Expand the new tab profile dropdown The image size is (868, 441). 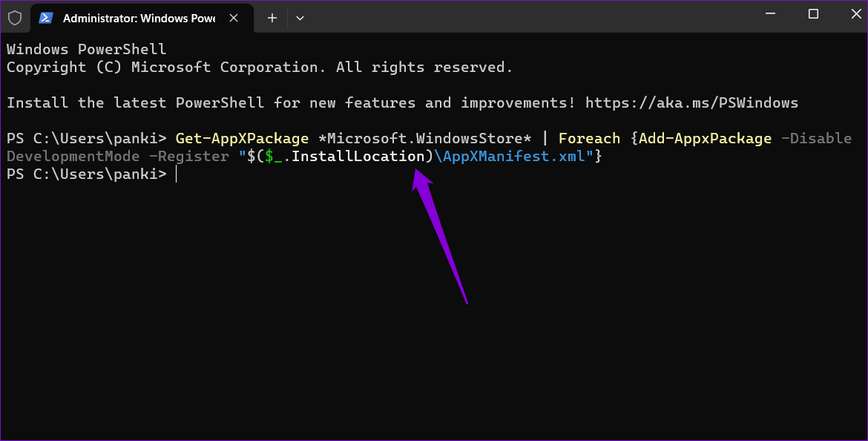point(300,18)
